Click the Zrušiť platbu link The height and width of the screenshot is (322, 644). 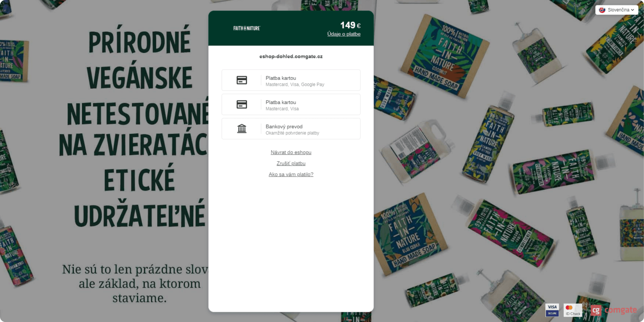291,163
